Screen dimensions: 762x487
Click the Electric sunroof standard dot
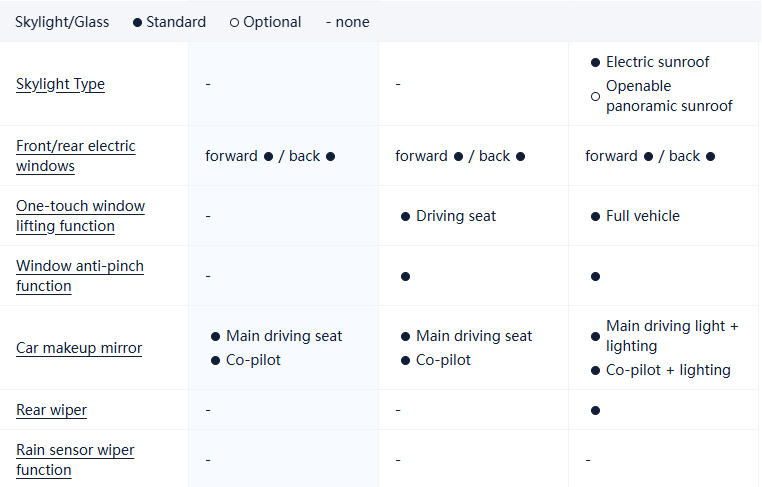(595, 62)
